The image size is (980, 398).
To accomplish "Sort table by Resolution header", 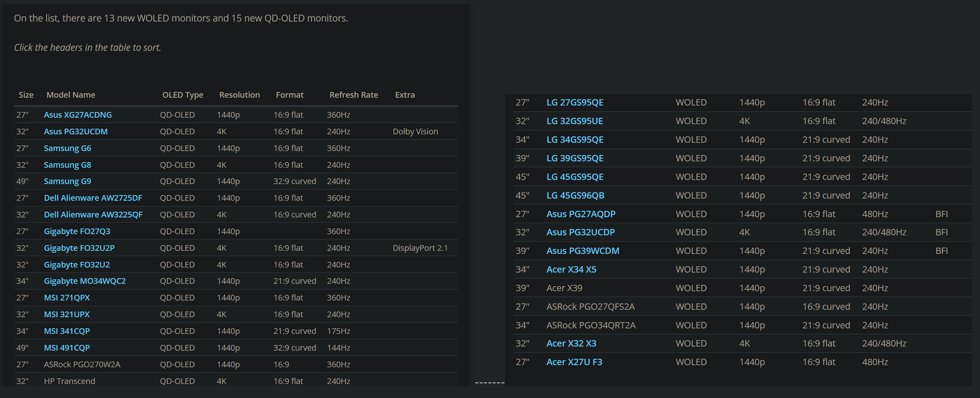I will [x=240, y=95].
